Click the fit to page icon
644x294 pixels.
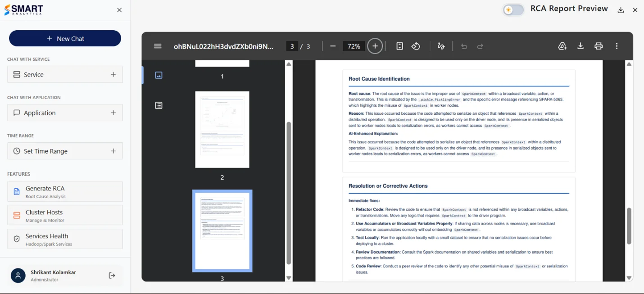coord(399,46)
